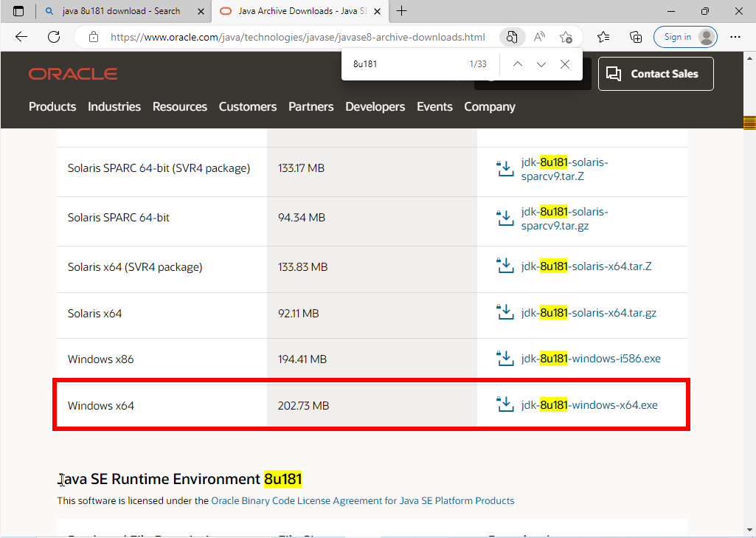This screenshot has width=756, height=538.
Task: Open the Industries menu
Action: (x=114, y=106)
